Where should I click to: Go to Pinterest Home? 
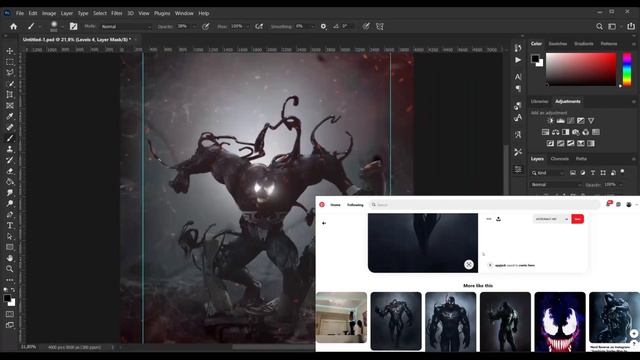335,205
